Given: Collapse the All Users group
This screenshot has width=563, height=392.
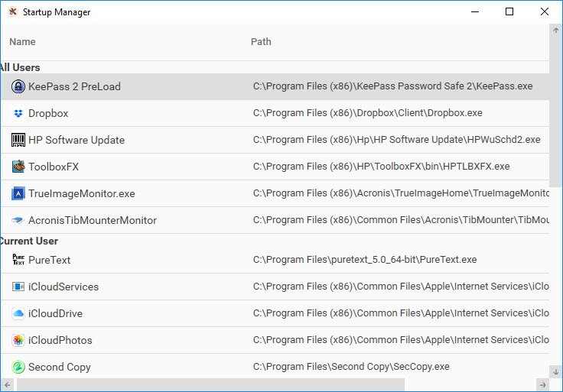Looking at the screenshot, I should [x=21, y=67].
